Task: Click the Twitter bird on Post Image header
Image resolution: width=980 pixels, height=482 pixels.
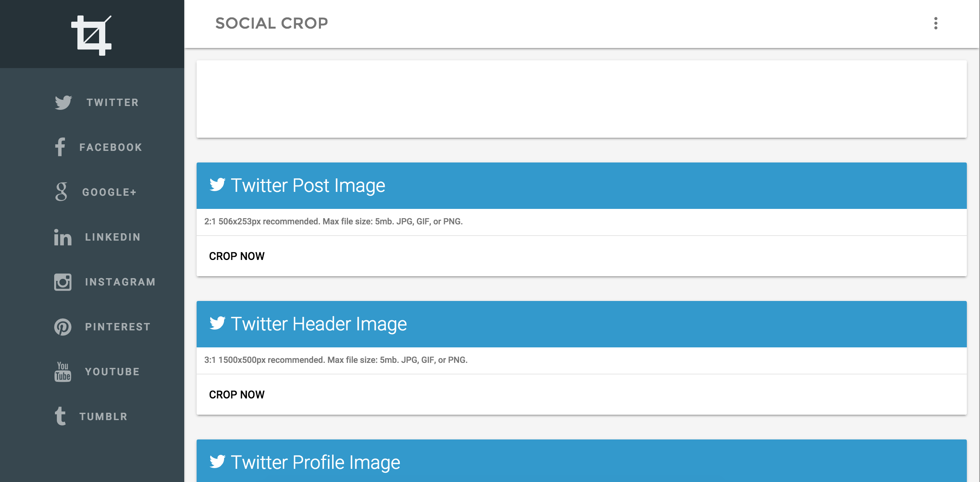Action: (x=218, y=185)
